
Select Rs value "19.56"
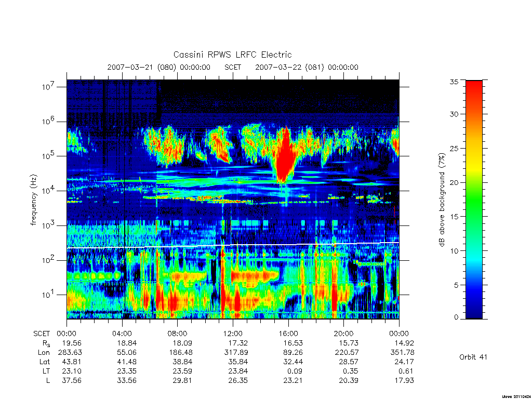(x=72, y=343)
